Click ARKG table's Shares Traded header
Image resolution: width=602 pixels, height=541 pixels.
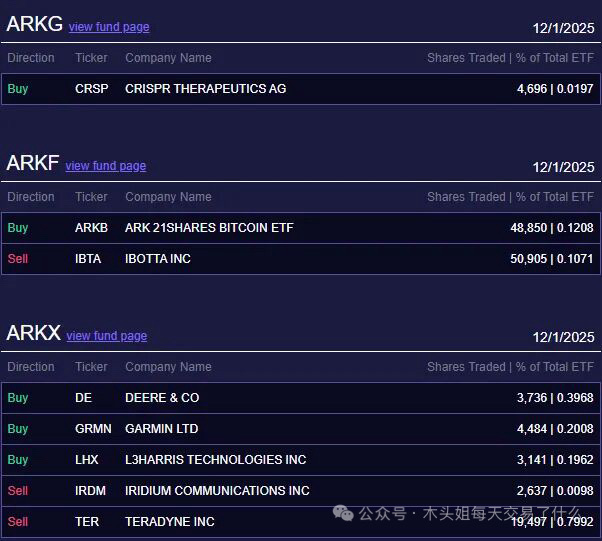click(x=510, y=58)
